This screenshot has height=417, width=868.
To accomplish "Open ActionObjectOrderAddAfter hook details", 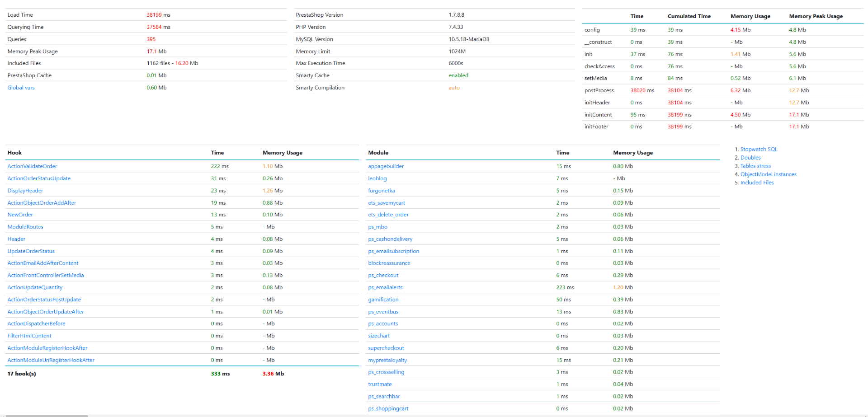I will [42, 203].
